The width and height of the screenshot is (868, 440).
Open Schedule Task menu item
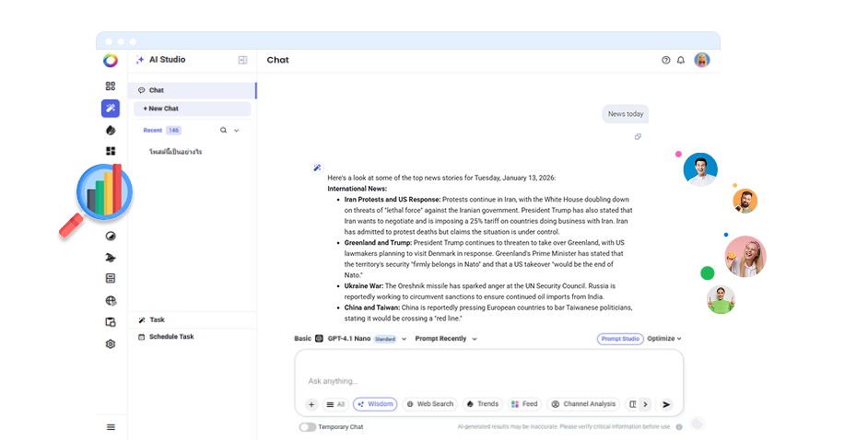(x=192, y=337)
